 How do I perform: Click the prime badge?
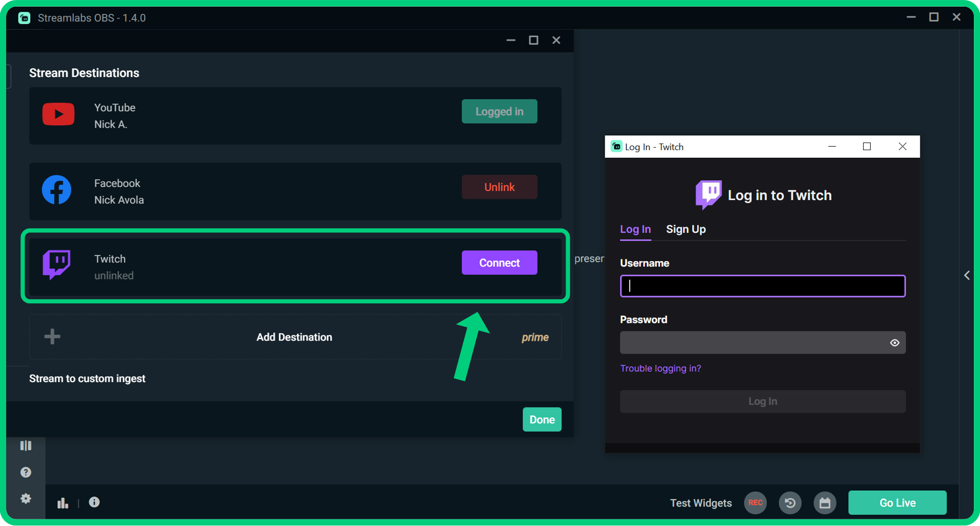pyautogui.click(x=535, y=337)
